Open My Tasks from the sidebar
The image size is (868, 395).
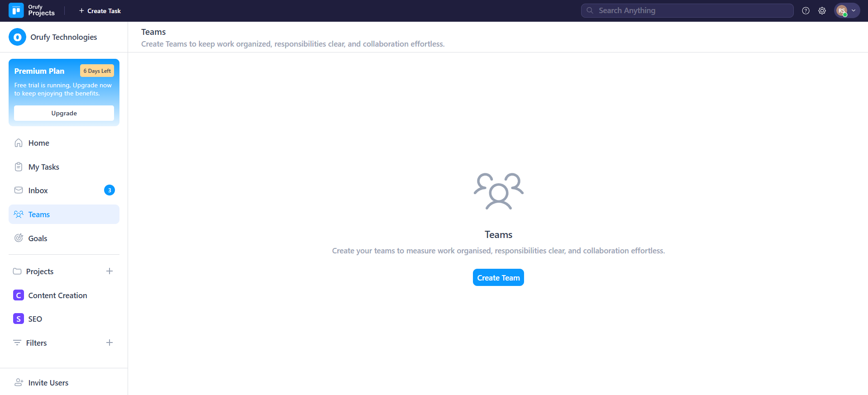click(43, 167)
